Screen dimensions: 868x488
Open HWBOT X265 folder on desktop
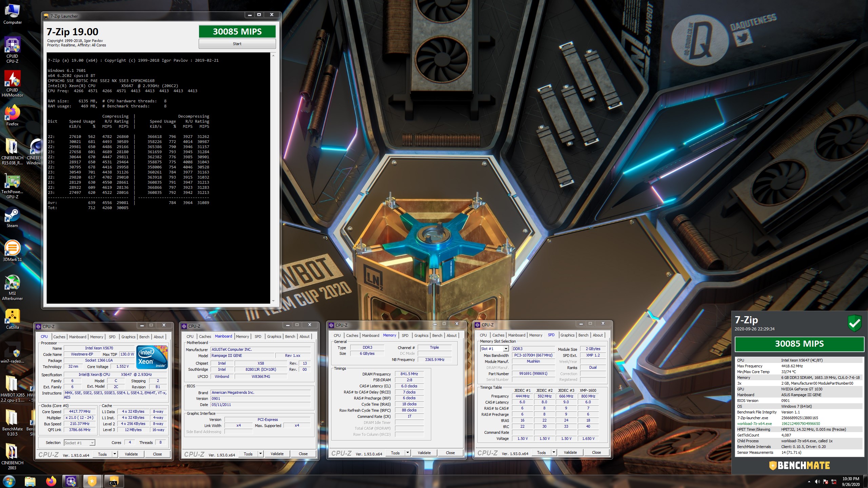click(x=12, y=389)
